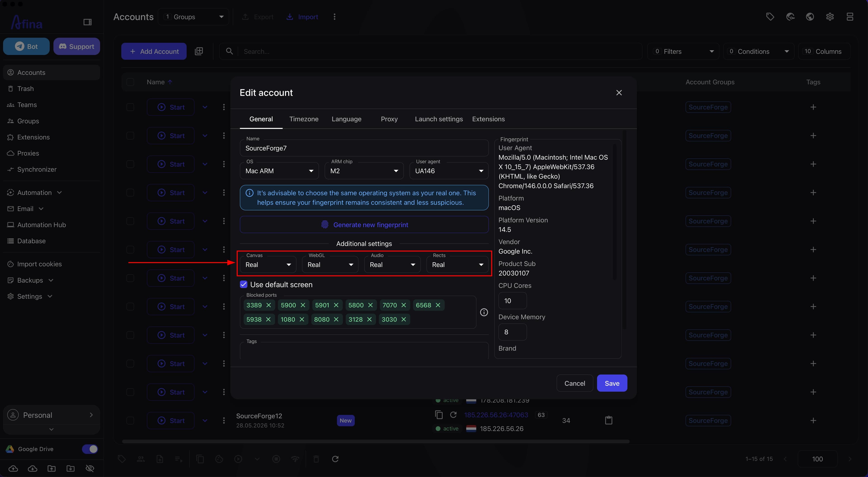Toggle the Google Drive switch
The width and height of the screenshot is (868, 477).
point(90,449)
